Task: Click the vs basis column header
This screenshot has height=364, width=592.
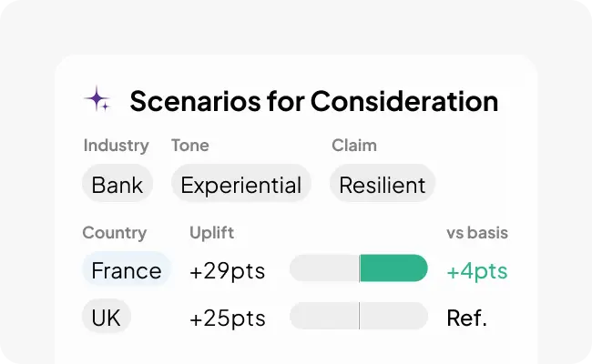Action: (x=477, y=233)
